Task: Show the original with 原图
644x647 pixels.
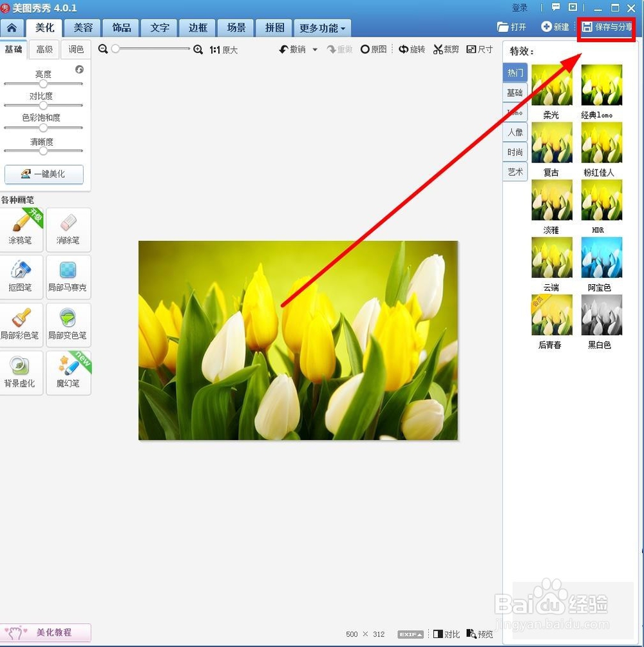Action: (374, 50)
